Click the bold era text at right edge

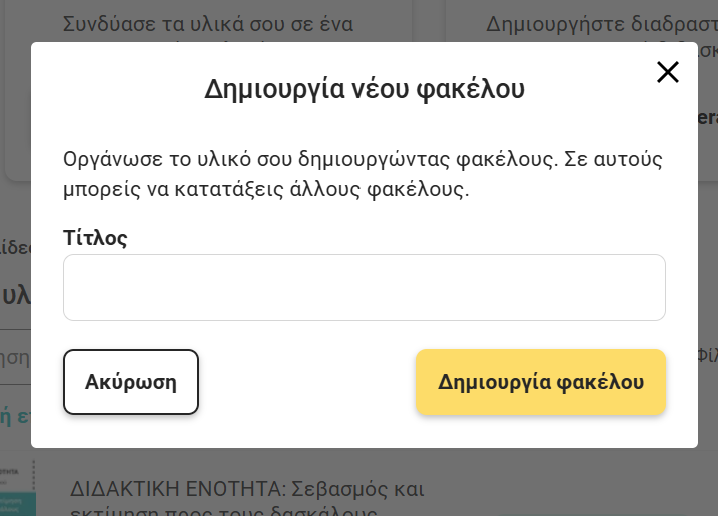(x=707, y=118)
